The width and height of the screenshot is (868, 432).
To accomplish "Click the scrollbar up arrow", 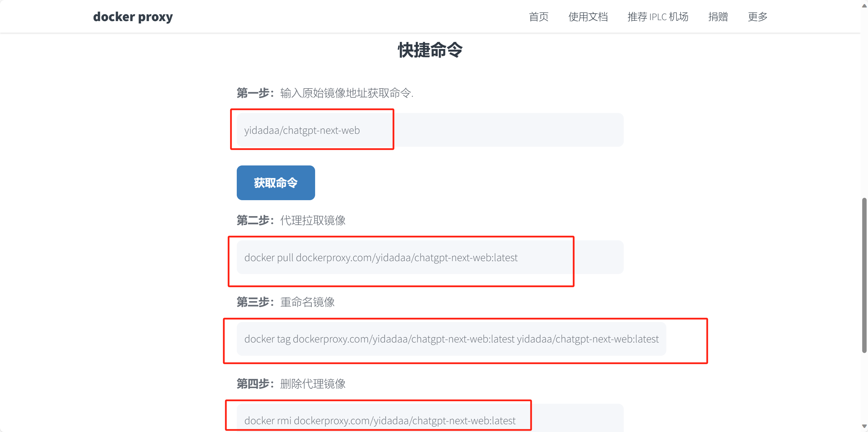I will pos(864,5).
